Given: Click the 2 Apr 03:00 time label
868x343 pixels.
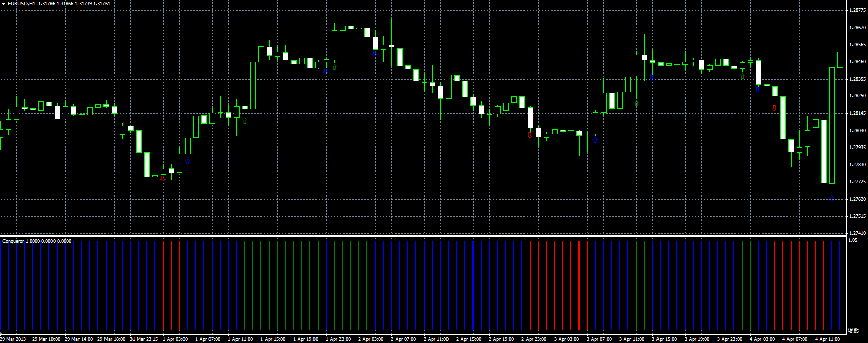Looking at the screenshot, I should 371,339.
